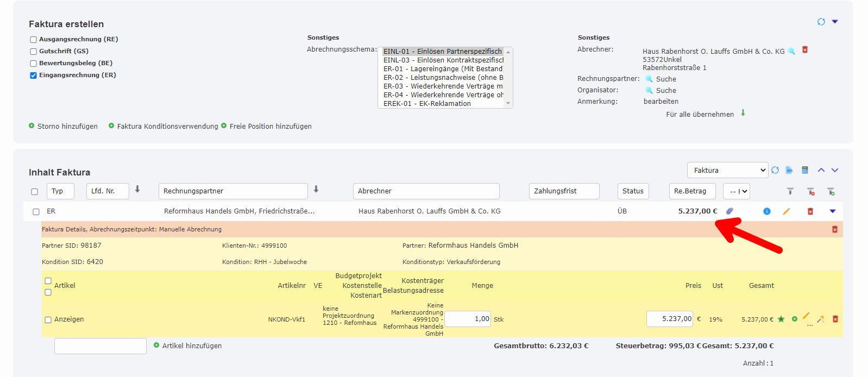Image resolution: width=868 pixels, height=377 pixels.
Task: Select the ER invoice row checkbox
Action: coord(36,212)
